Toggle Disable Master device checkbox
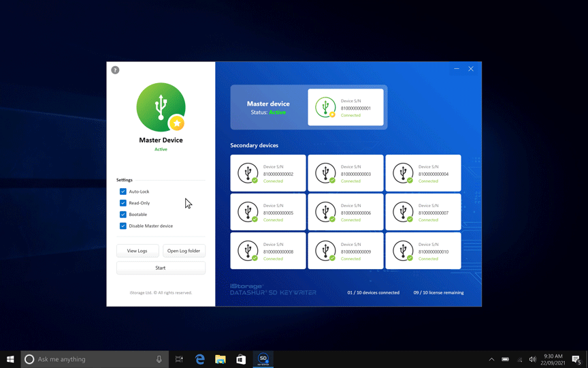Image resolution: width=588 pixels, height=368 pixels. point(123,226)
